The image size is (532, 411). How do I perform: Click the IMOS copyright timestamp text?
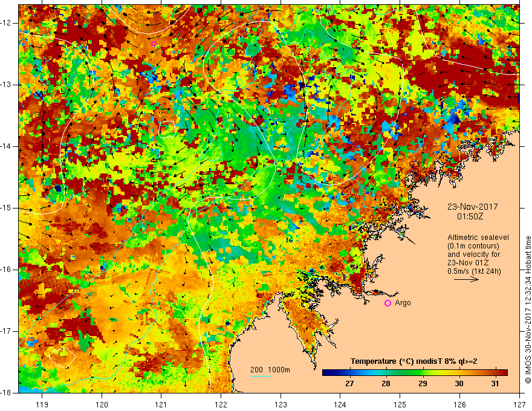(528, 309)
